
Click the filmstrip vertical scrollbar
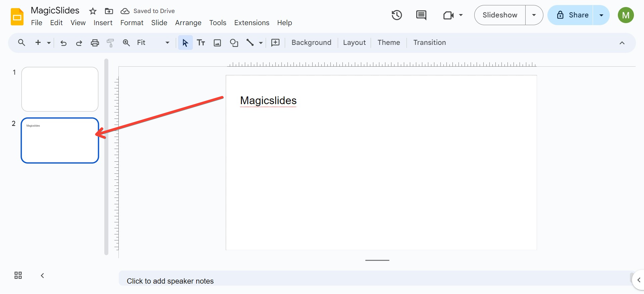pos(106,157)
